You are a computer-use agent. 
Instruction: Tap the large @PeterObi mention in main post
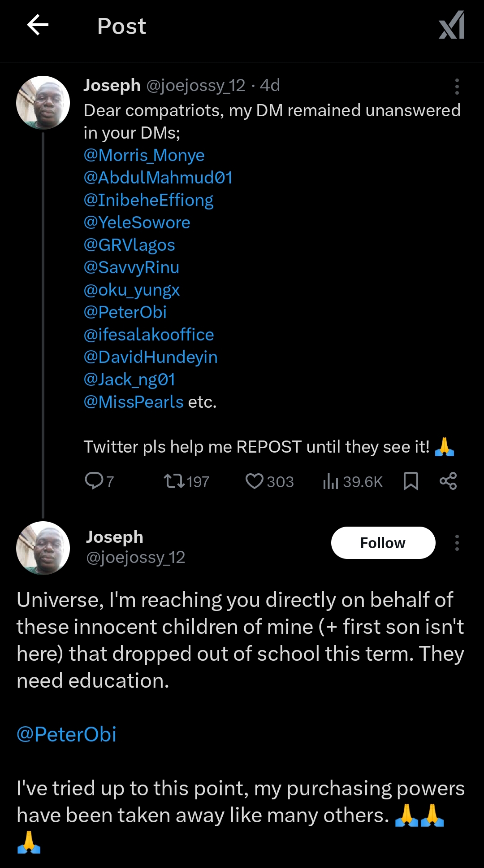[66, 734]
